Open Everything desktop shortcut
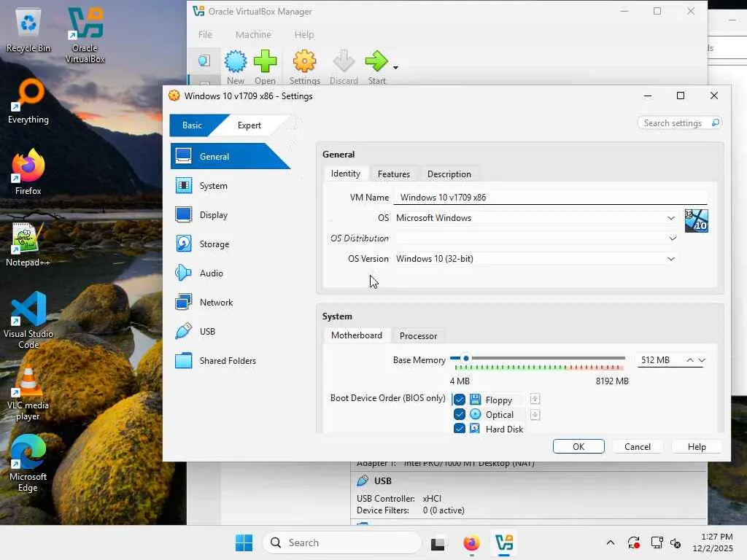 (x=28, y=102)
